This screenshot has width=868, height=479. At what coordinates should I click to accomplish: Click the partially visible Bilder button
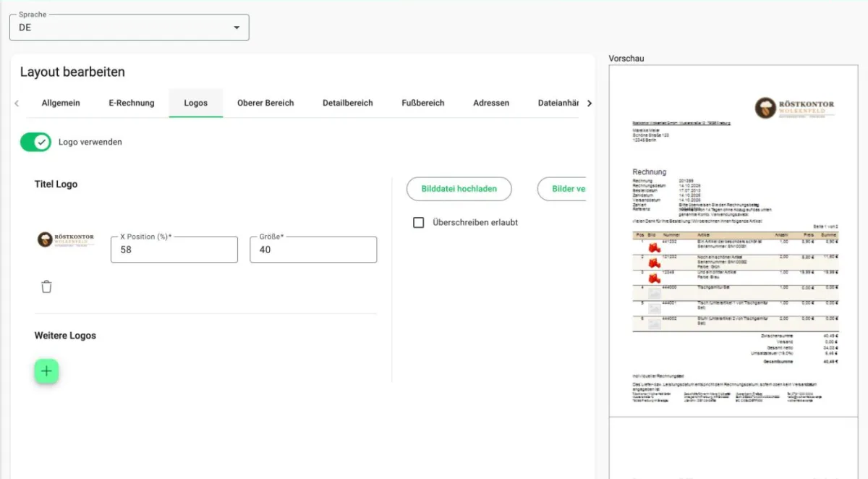[562, 189]
